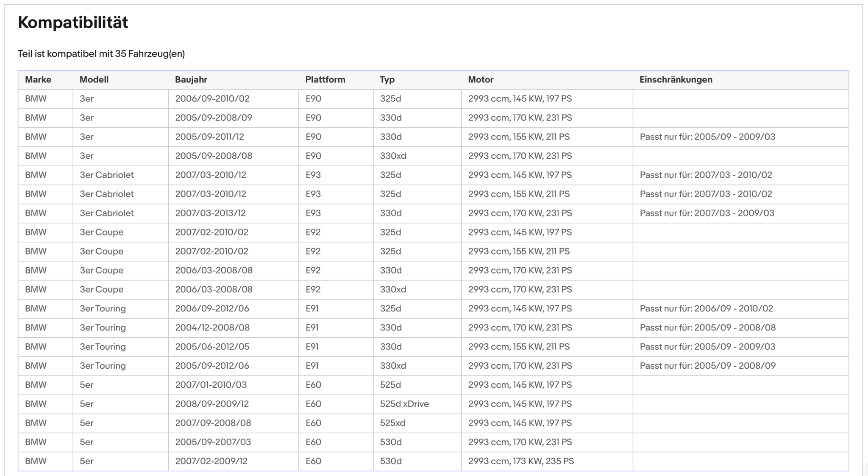Click Baujahr cell 2005/06-2012/05
Viewport: 868px width, 476px height.
point(212,347)
